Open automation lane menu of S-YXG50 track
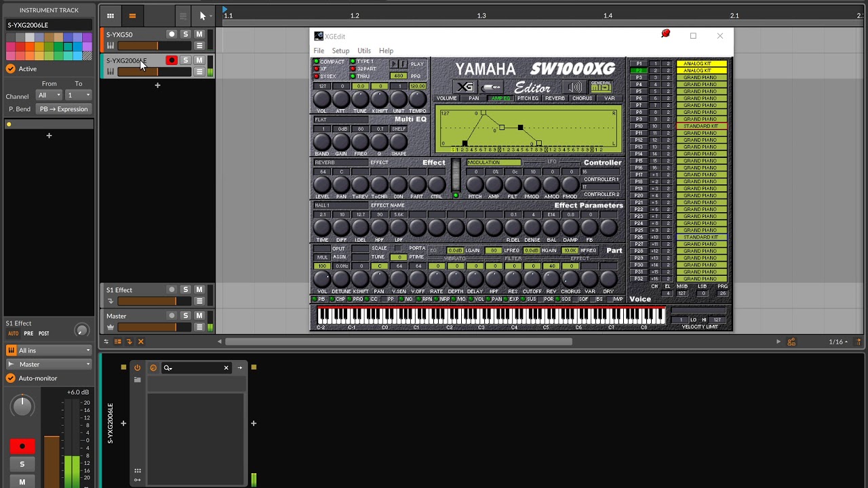 199,46
